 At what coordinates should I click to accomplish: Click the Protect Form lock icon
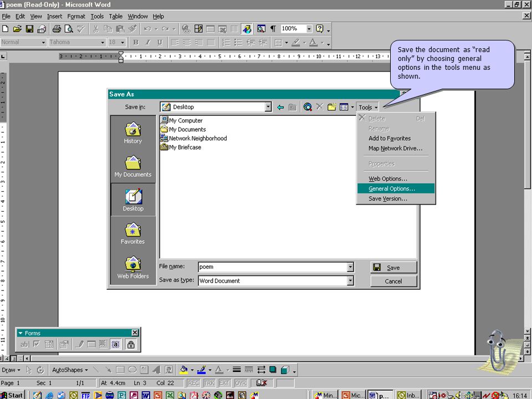pos(131,345)
